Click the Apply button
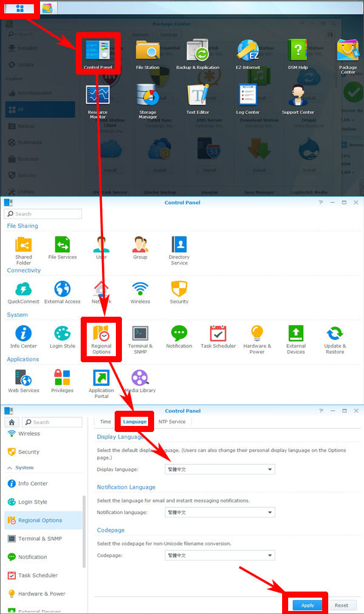Viewport: 364px width, 614px height. pyautogui.click(x=308, y=605)
